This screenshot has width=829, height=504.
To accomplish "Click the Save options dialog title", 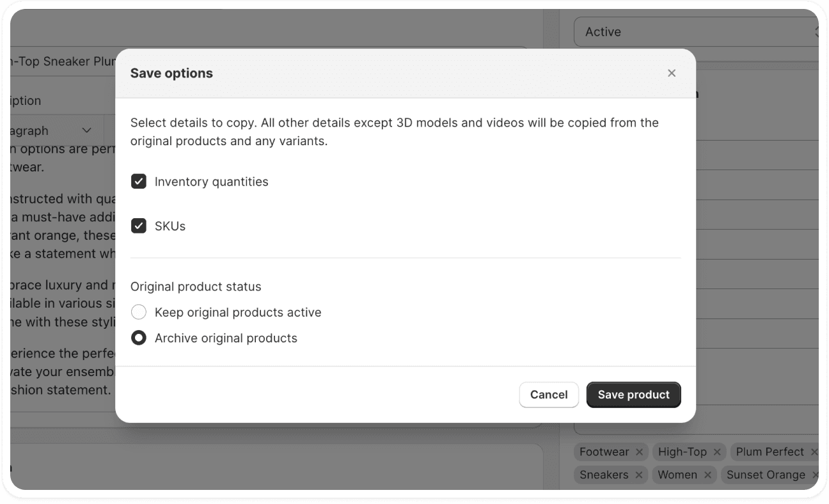I will 170,73.
